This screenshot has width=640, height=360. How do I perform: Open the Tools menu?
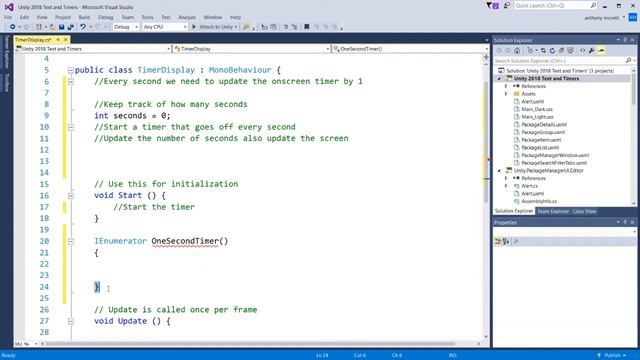[x=147, y=17]
